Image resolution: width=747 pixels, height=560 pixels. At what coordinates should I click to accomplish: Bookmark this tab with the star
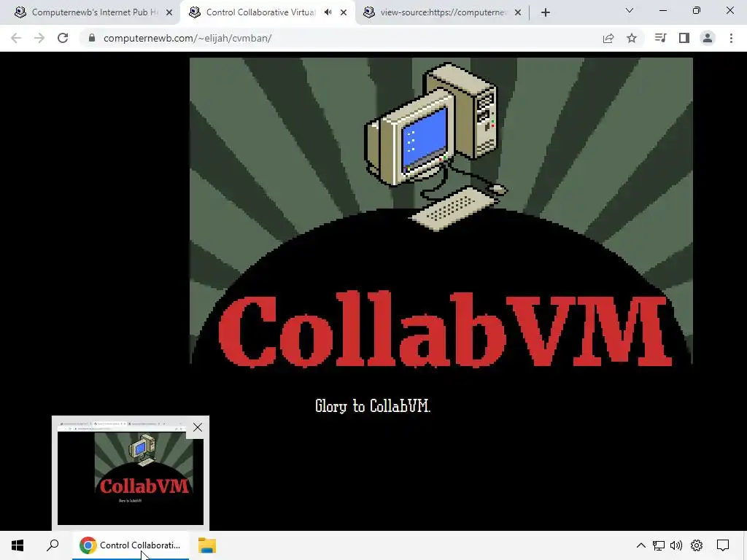pos(632,38)
